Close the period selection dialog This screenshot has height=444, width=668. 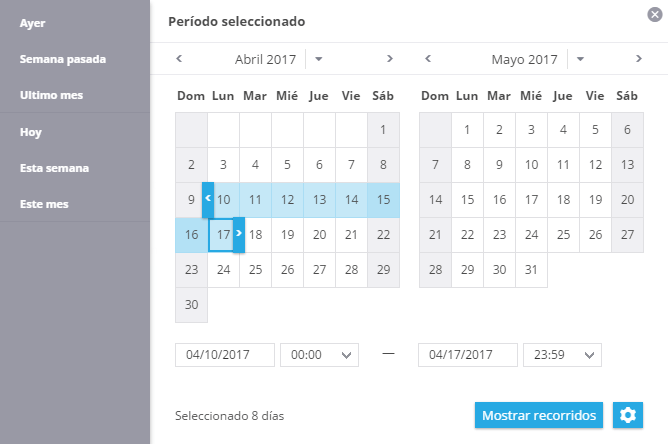655,14
